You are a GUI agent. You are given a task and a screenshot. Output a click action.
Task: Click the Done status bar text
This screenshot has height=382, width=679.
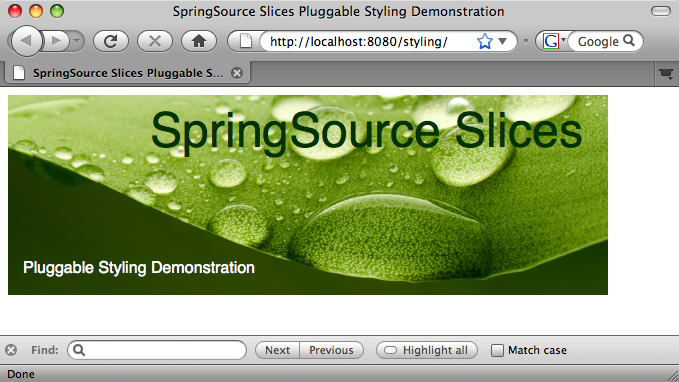point(21,374)
